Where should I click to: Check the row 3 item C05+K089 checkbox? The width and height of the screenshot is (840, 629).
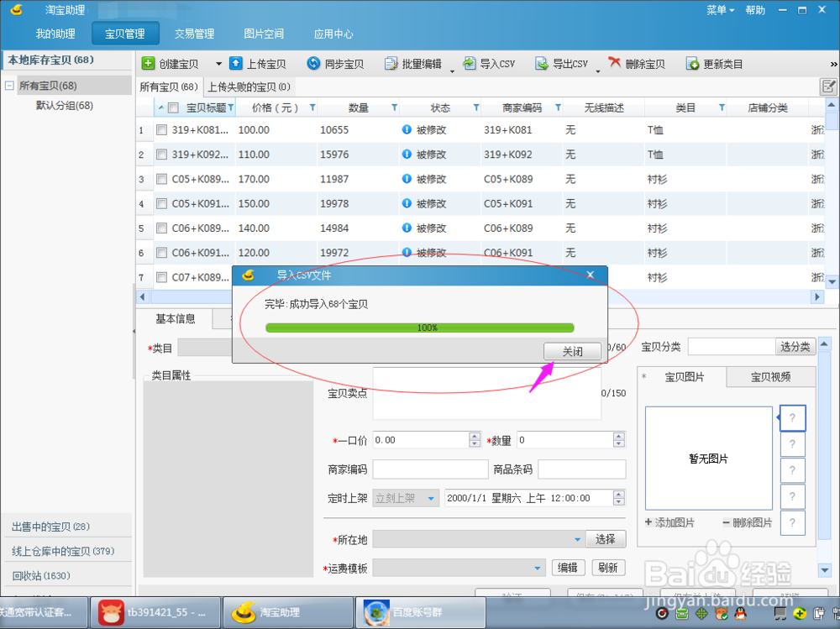click(161, 179)
